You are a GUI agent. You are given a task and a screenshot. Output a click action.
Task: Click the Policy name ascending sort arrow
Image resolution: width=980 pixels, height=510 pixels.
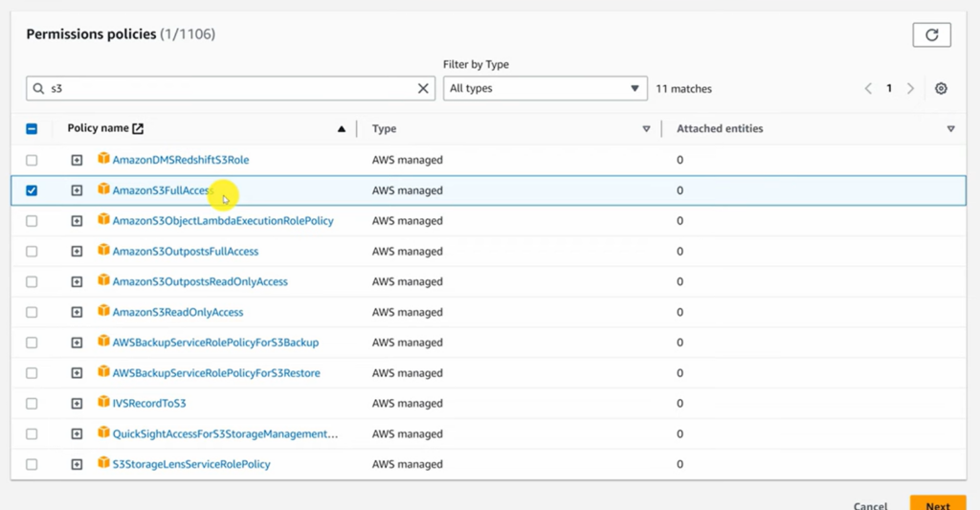tap(342, 129)
